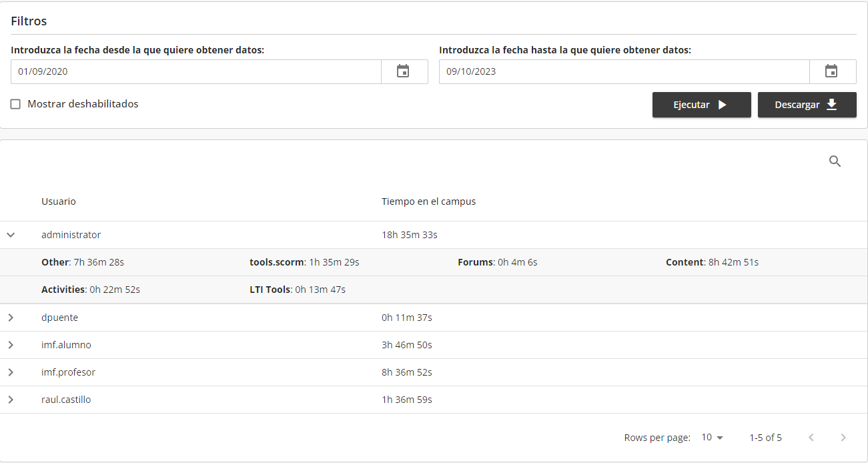Sort by the Usuario column header
Viewport: 868px width, 463px height.
[59, 201]
